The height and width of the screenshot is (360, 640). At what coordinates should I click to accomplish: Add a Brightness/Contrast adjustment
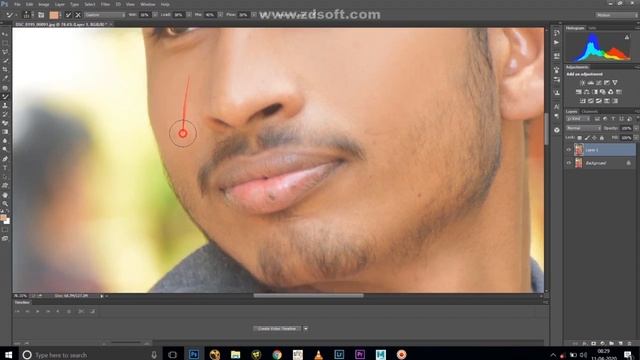(x=582, y=83)
